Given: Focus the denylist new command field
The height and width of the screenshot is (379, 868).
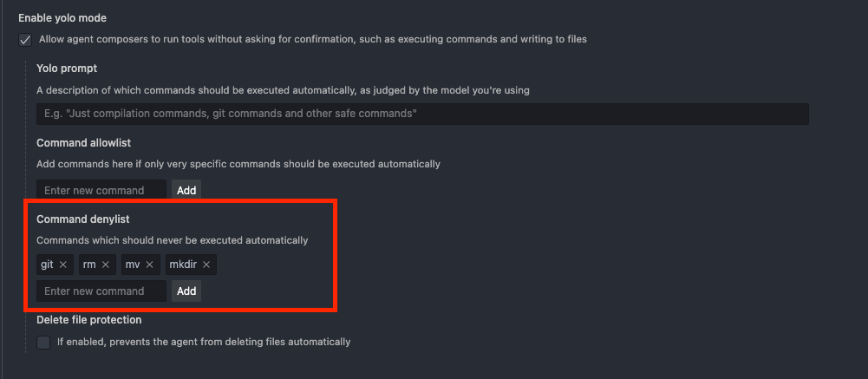Looking at the screenshot, I should coord(101,291).
